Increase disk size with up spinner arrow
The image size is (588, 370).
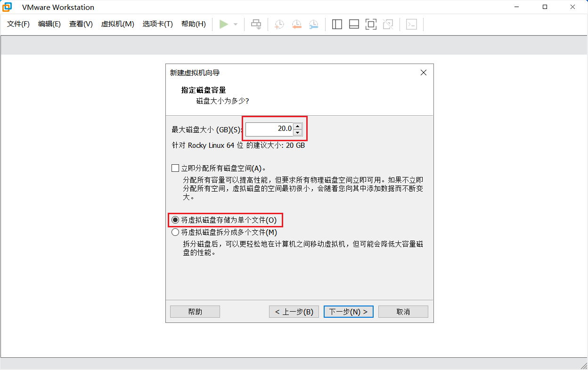tap(297, 126)
